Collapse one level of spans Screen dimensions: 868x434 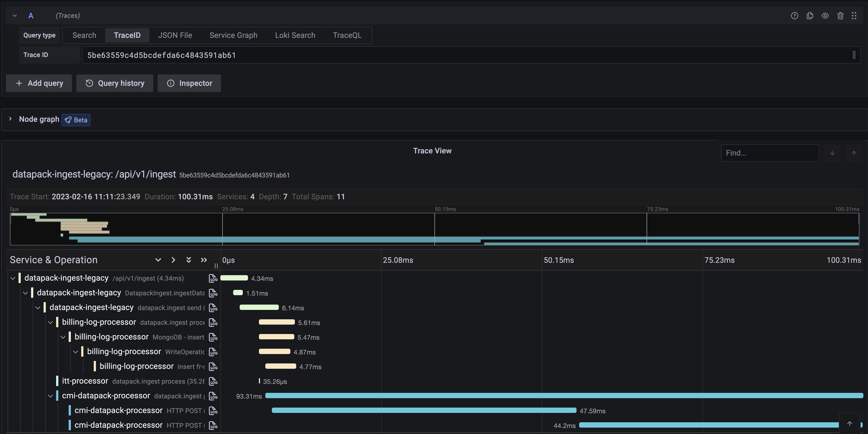pyautogui.click(x=173, y=260)
